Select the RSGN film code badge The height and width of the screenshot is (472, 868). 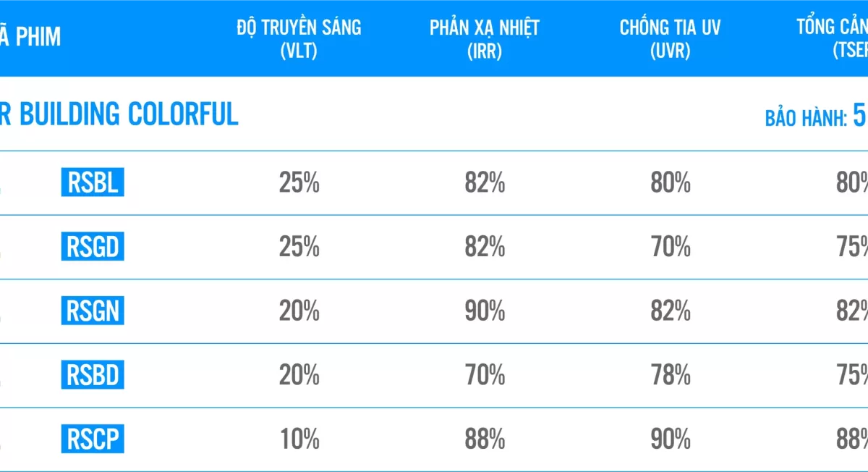[x=93, y=311]
